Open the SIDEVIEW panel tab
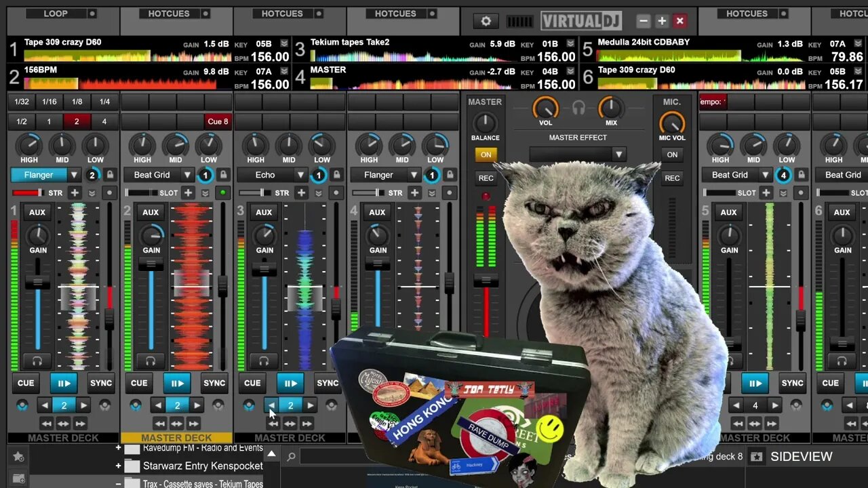This screenshot has height=488, width=868. pos(802,457)
